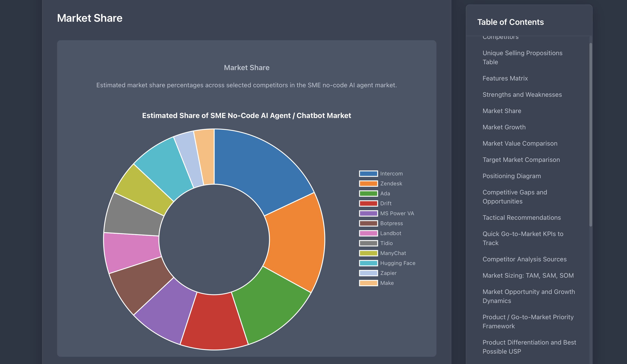
Task: Toggle Landbot pink legend swatch
Action: pyautogui.click(x=368, y=233)
